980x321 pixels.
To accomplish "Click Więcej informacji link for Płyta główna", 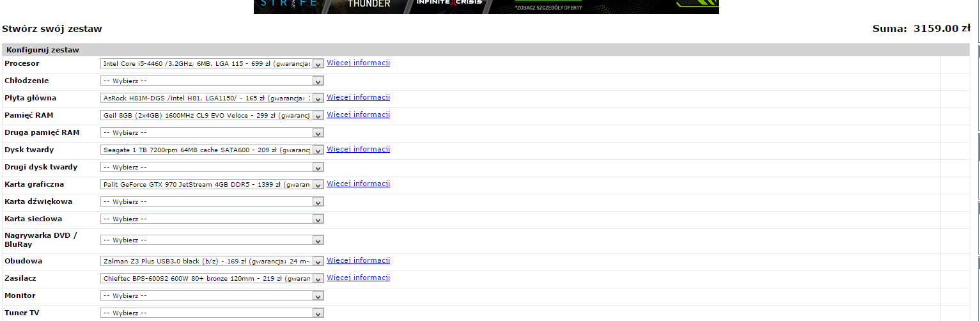I will coord(359,97).
